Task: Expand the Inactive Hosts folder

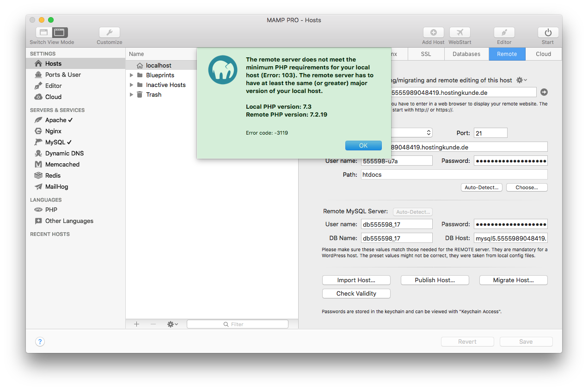Action: pyautogui.click(x=131, y=85)
